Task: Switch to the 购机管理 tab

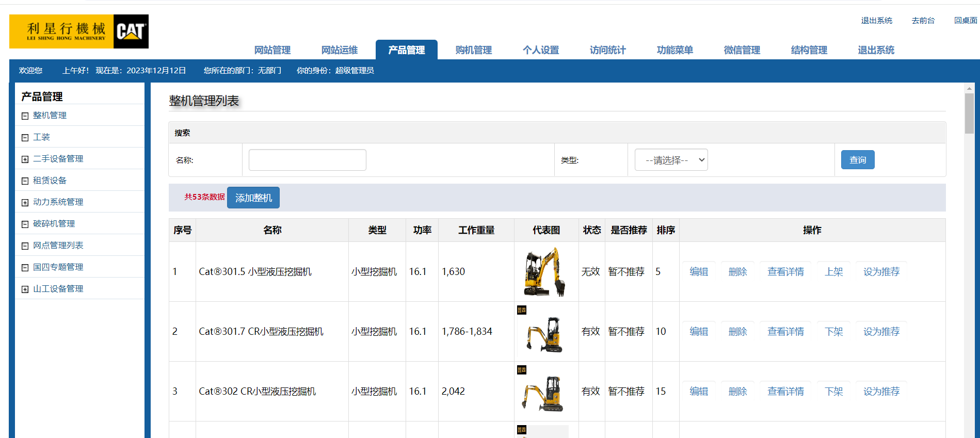Action: point(474,50)
